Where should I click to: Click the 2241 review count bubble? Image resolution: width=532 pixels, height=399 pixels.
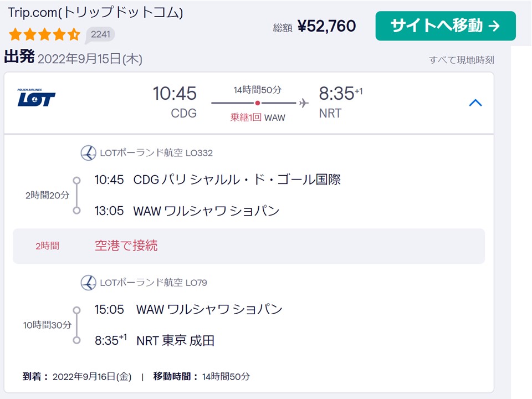click(x=100, y=34)
